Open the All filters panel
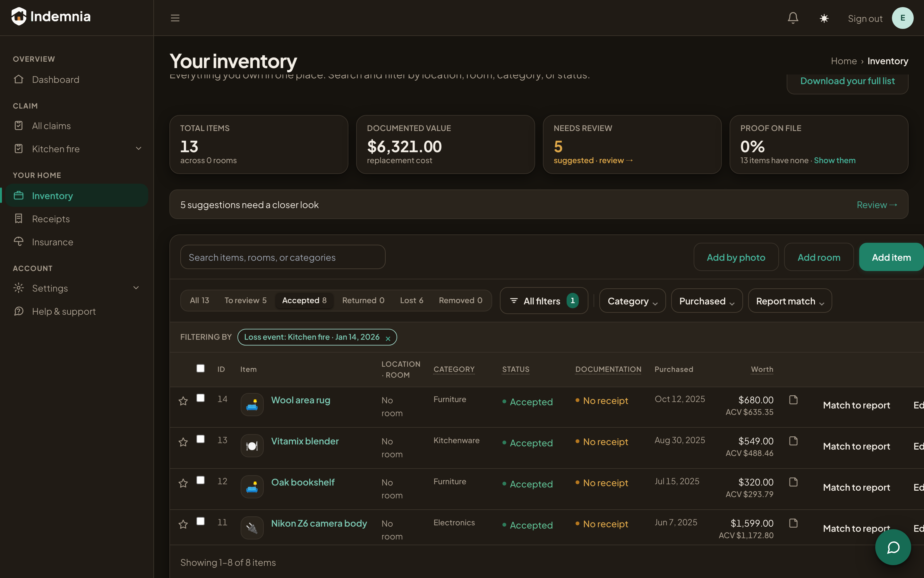This screenshot has width=924, height=578. [544, 301]
